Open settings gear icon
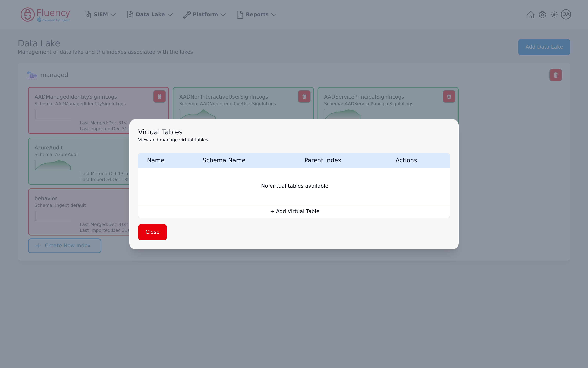588x368 pixels. click(x=542, y=15)
